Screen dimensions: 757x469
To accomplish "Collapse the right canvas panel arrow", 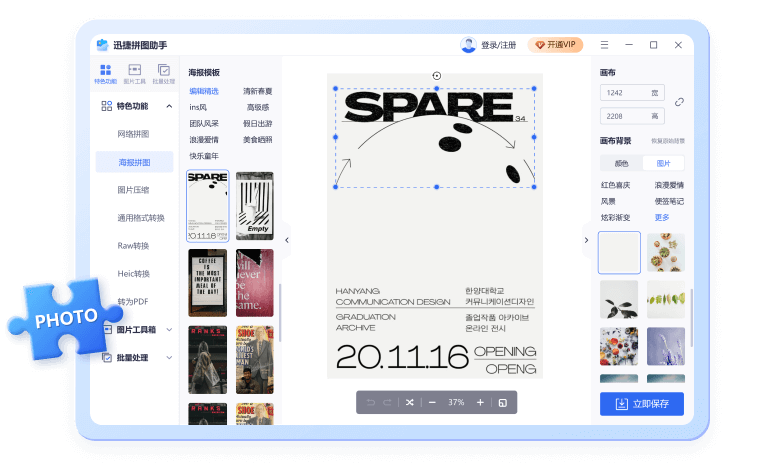I will [587, 240].
